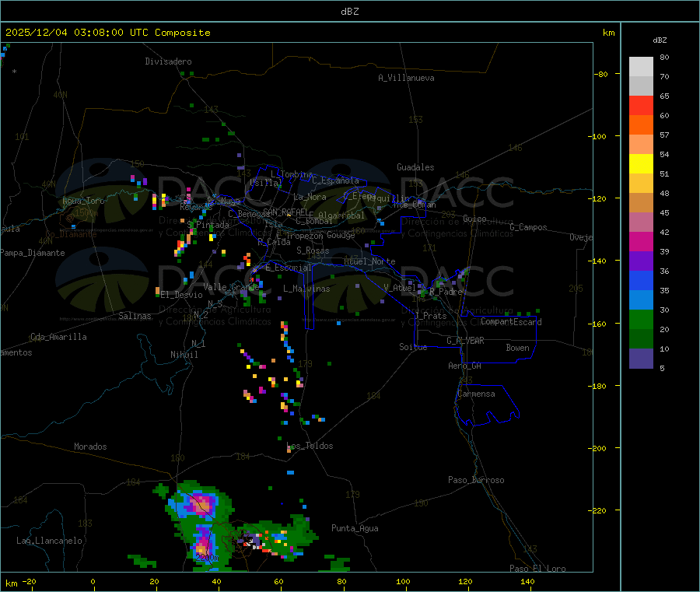This screenshot has width=700, height=592.
Task: Click the V_Atuel location label
Action: click(x=400, y=287)
